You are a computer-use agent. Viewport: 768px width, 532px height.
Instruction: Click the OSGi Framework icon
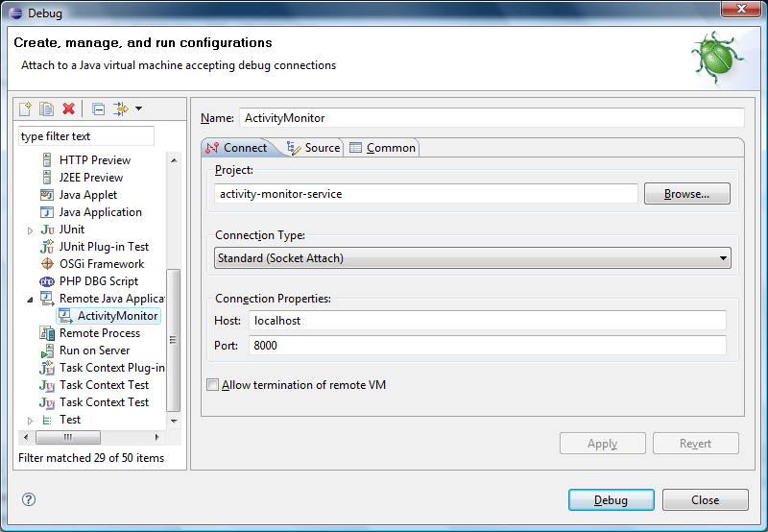[47, 264]
